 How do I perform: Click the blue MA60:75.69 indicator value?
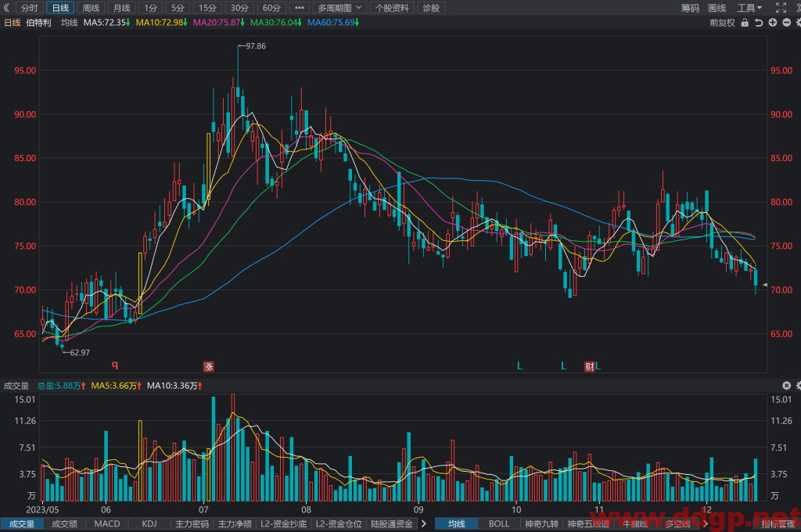[x=332, y=23]
